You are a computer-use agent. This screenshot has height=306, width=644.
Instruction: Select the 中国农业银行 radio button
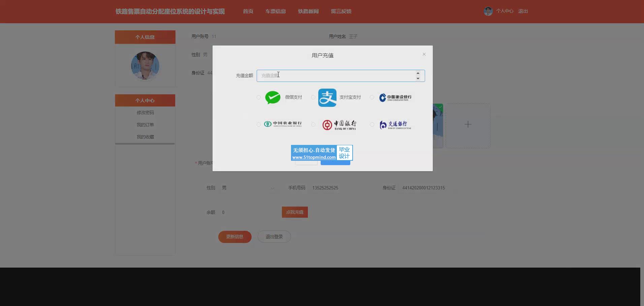pos(259,124)
